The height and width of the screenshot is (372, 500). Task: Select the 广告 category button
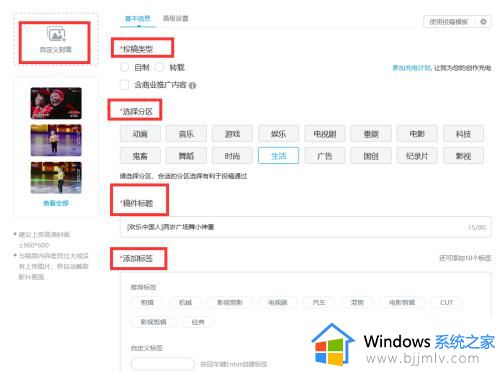pos(325,156)
